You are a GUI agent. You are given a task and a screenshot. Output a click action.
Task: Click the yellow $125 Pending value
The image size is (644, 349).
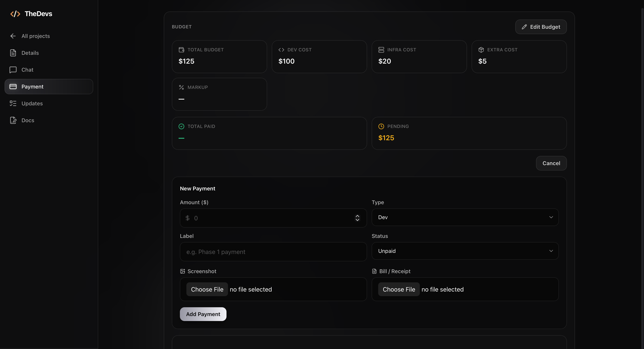(386, 138)
